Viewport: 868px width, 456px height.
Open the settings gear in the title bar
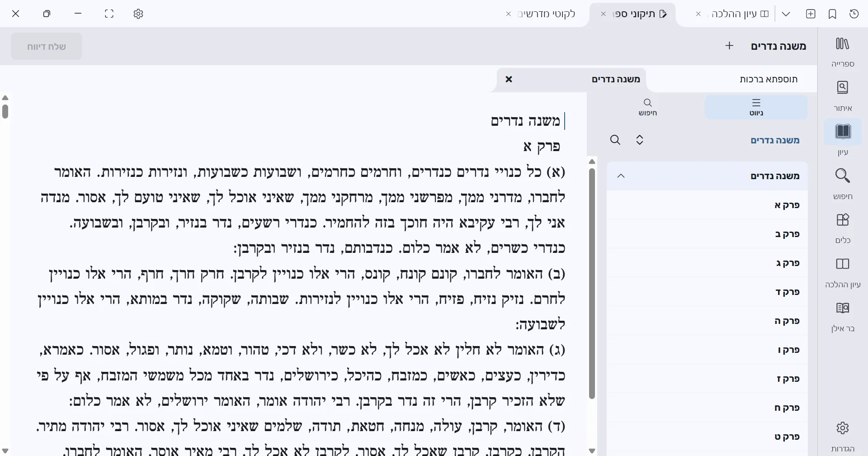(x=138, y=14)
